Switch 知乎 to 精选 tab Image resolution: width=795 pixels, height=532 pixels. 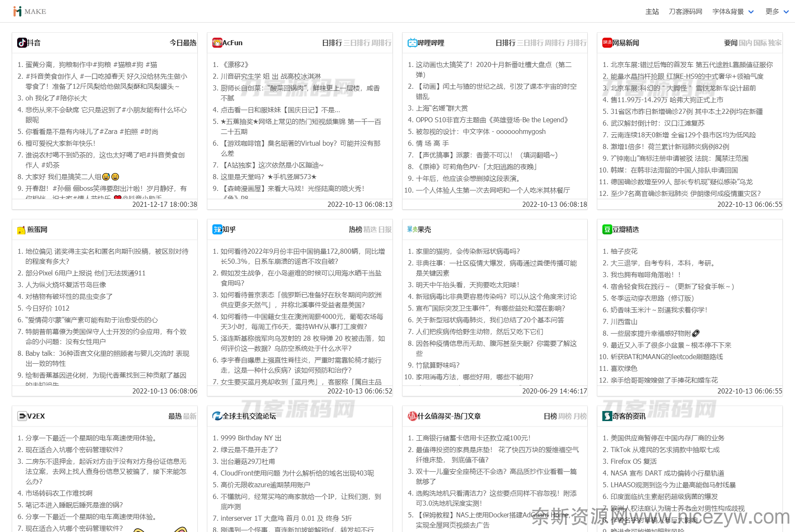pyautogui.click(x=370, y=229)
